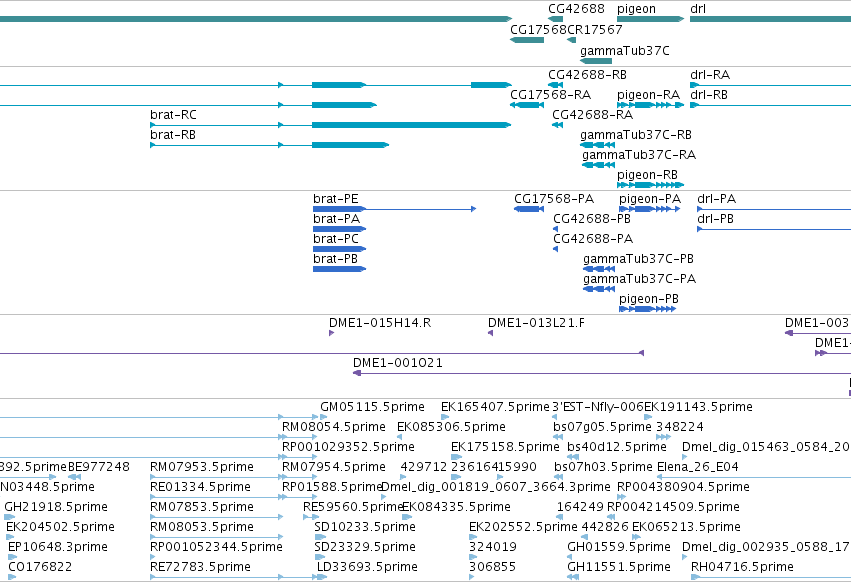Select protein drl-PB
The width and height of the screenshot is (851, 582).
click(715, 219)
